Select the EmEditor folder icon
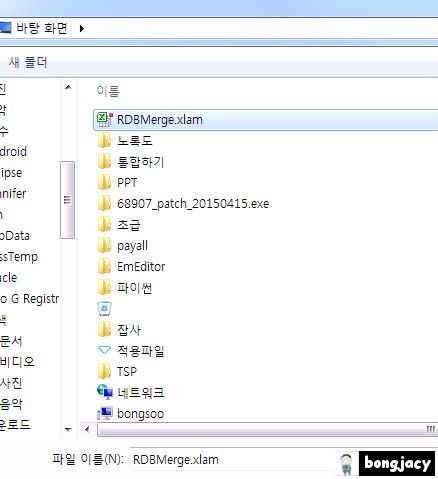Viewport: 438px width, 479px height. (x=104, y=267)
